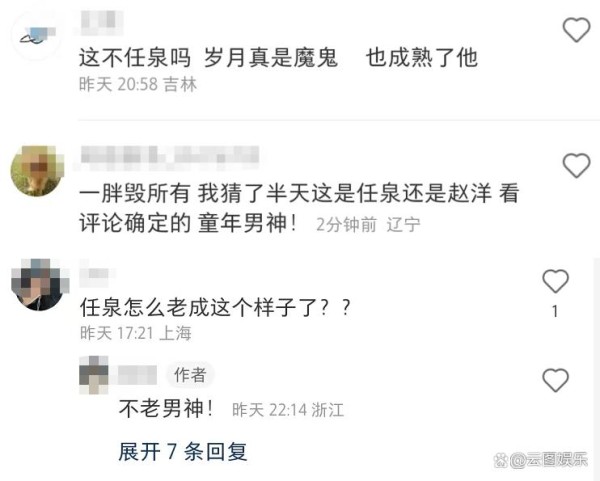Viewport: 600px width, 481px height.
Task: Like the comment starting "一胖毁所有"
Action: tap(576, 165)
